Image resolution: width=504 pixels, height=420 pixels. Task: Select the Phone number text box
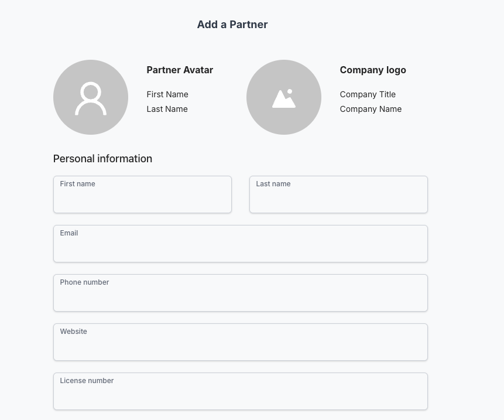240,296
